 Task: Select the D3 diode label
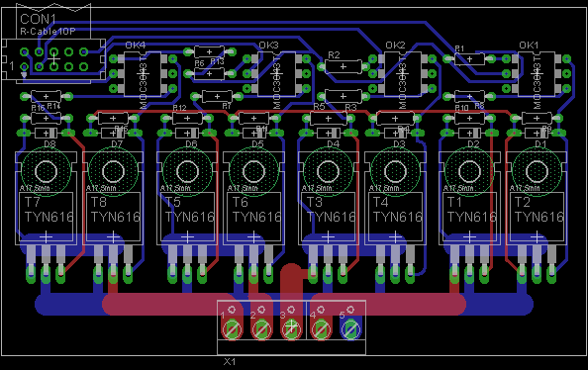(399, 144)
